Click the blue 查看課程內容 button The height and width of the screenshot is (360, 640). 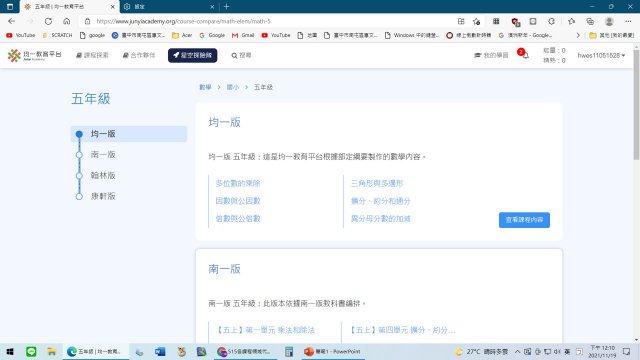[524, 220]
